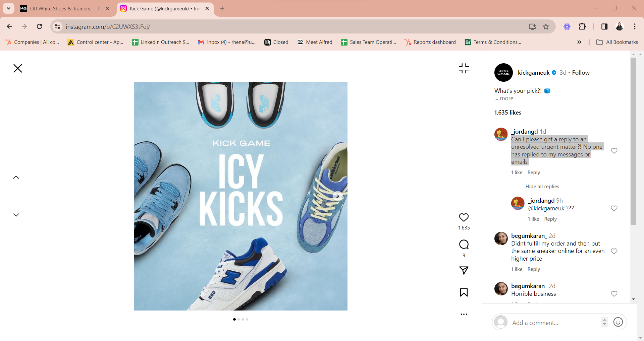This screenshot has height=341, width=644.
Task: Open the tab search dropdown
Action: pos(8,8)
